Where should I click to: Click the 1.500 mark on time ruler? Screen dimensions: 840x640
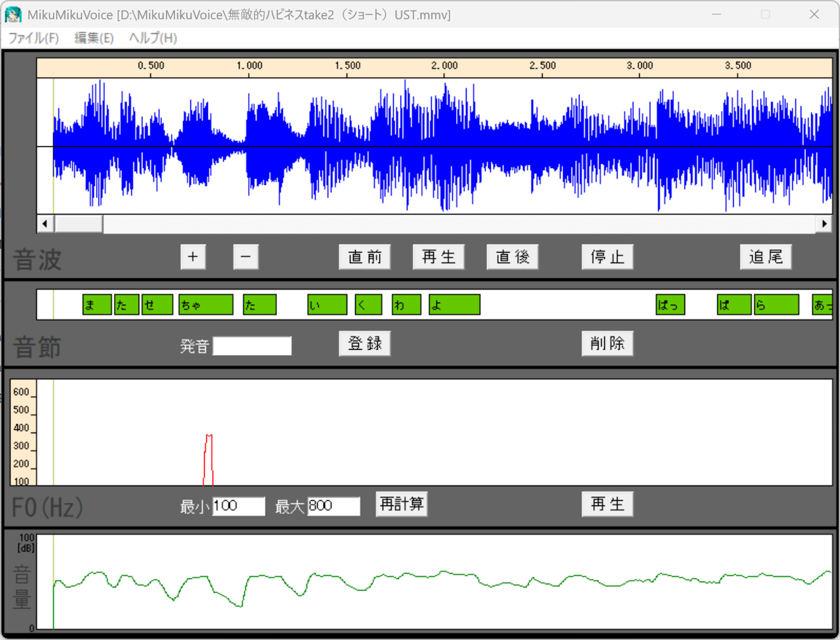pos(347,66)
